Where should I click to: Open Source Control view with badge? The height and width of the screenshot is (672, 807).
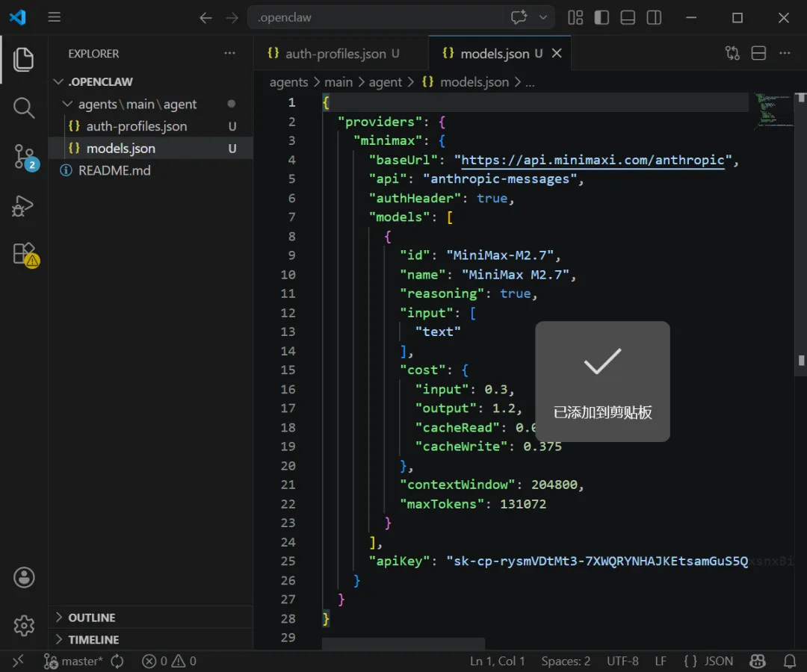(x=24, y=157)
